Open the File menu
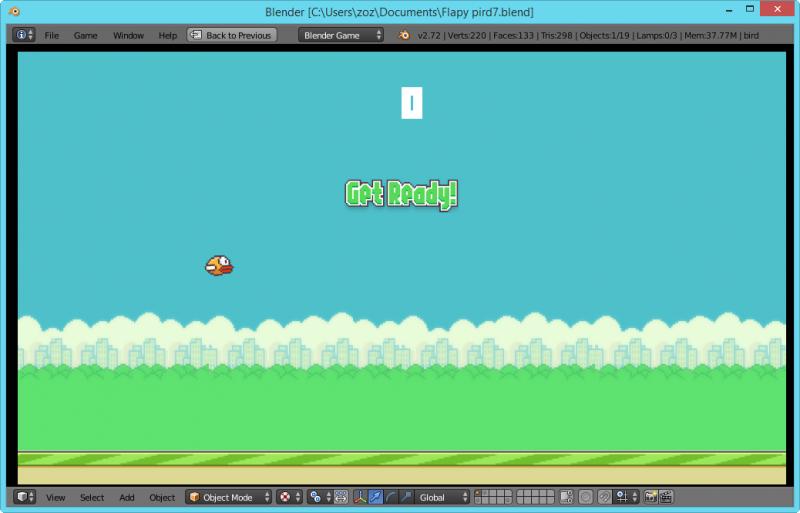Image resolution: width=800 pixels, height=513 pixels. point(52,35)
